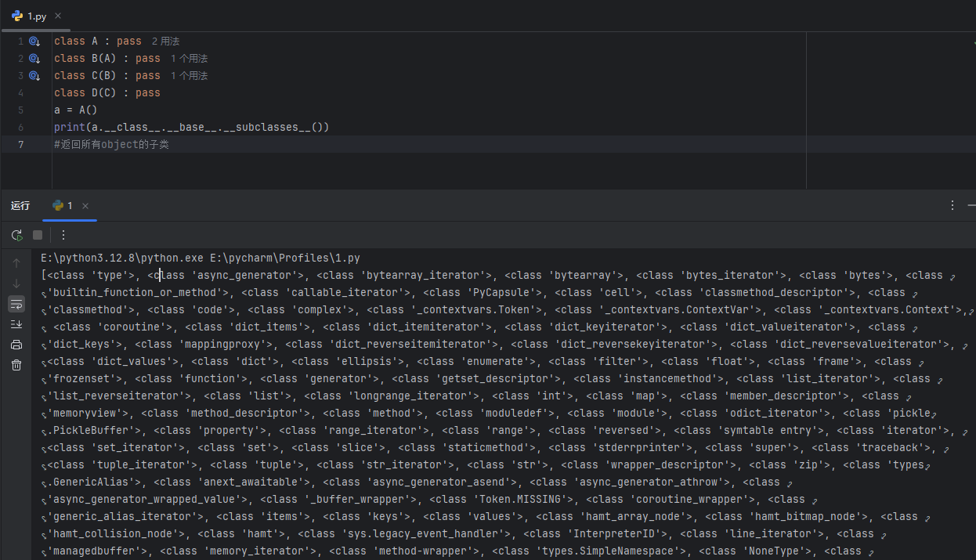Viewport: 976px width, 560px height.
Task: Toggle soft-wrap in the console sidebar
Action: (16, 304)
